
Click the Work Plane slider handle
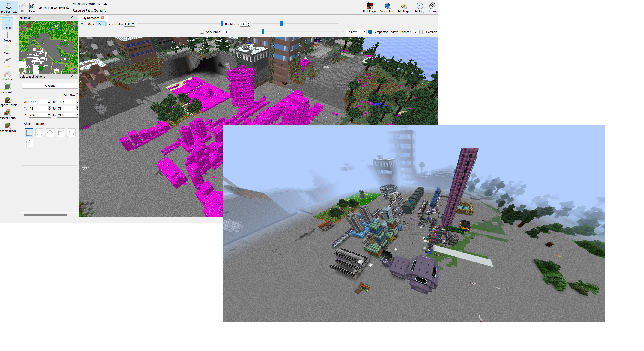click(263, 32)
